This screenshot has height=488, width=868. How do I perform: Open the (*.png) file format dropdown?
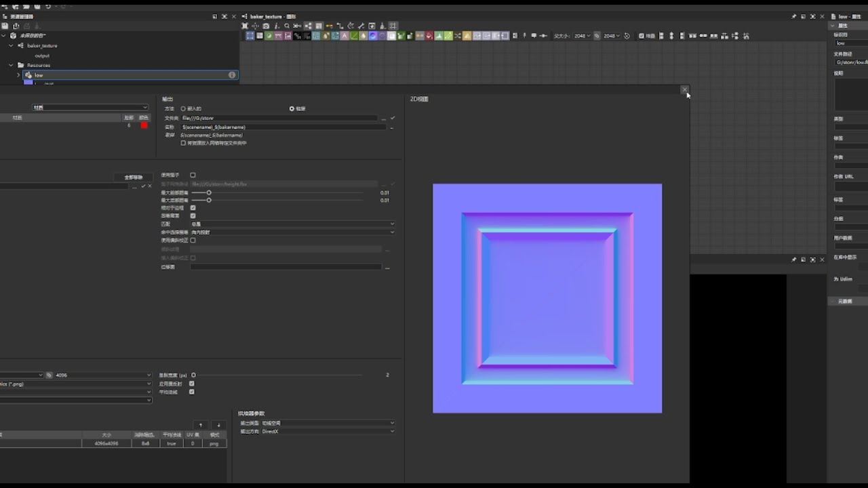click(76, 384)
